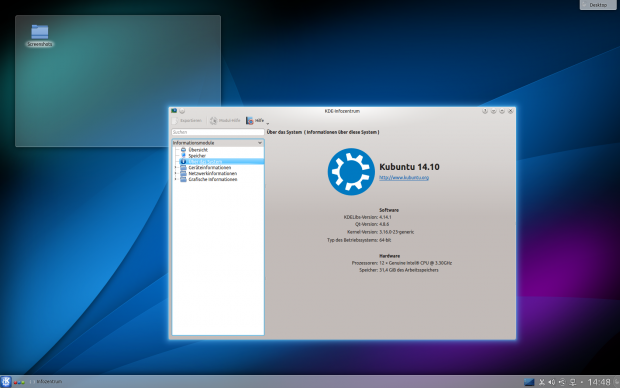This screenshot has width=620, height=388.
Task: Minimize the KDE-Infozentrum window
Action: [x=493, y=111]
